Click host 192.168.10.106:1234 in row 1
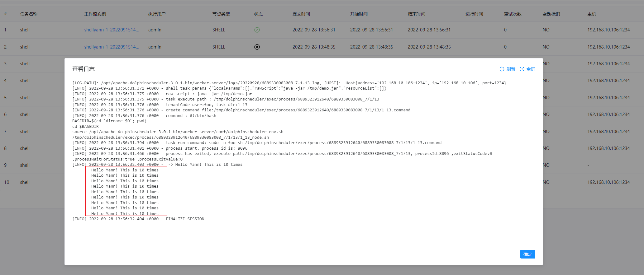 click(x=608, y=30)
